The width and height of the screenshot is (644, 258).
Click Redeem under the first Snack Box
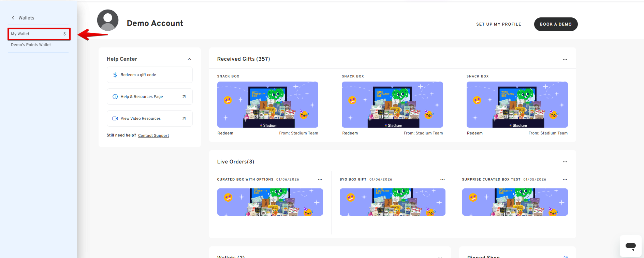pos(225,133)
